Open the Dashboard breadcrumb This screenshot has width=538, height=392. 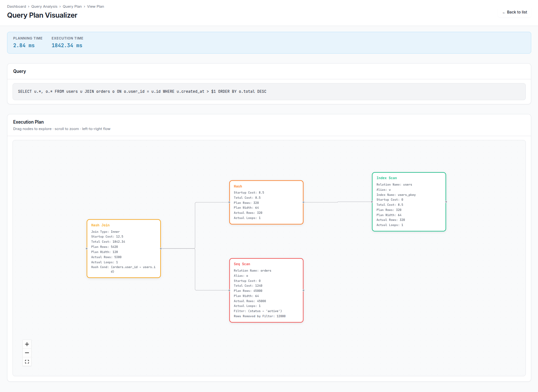click(16, 6)
